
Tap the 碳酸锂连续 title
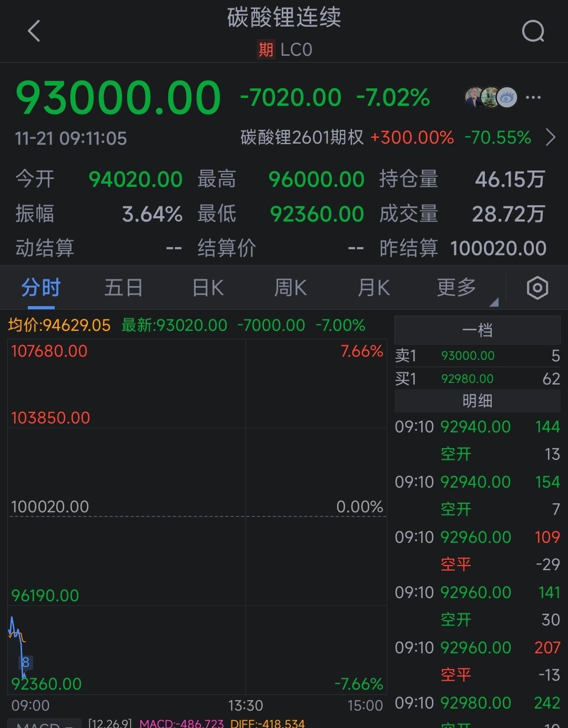[284, 17]
